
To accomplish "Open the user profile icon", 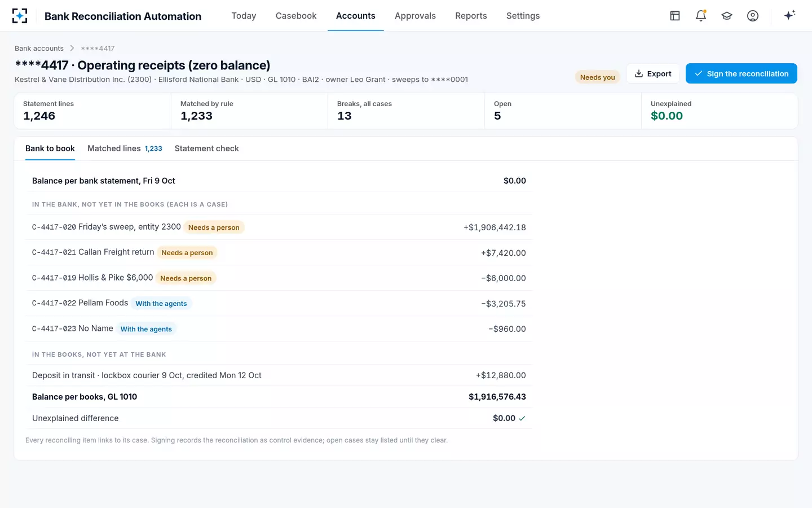I will point(753,16).
